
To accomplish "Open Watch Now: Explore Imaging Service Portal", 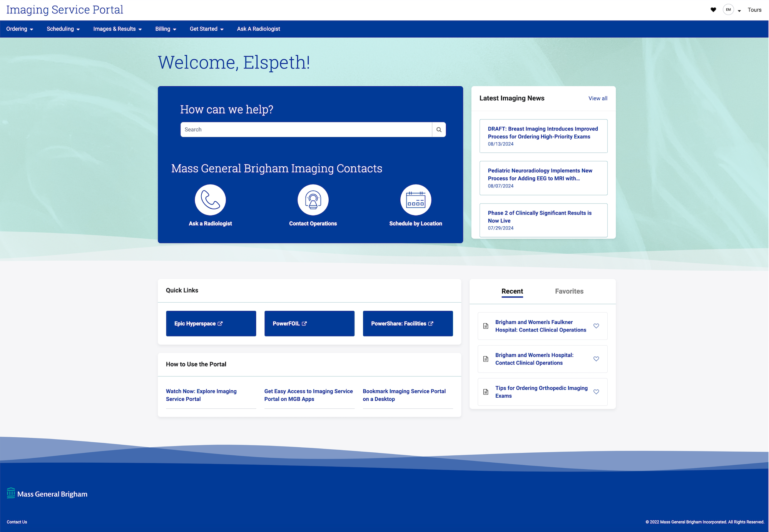I will pyautogui.click(x=201, y=395).
